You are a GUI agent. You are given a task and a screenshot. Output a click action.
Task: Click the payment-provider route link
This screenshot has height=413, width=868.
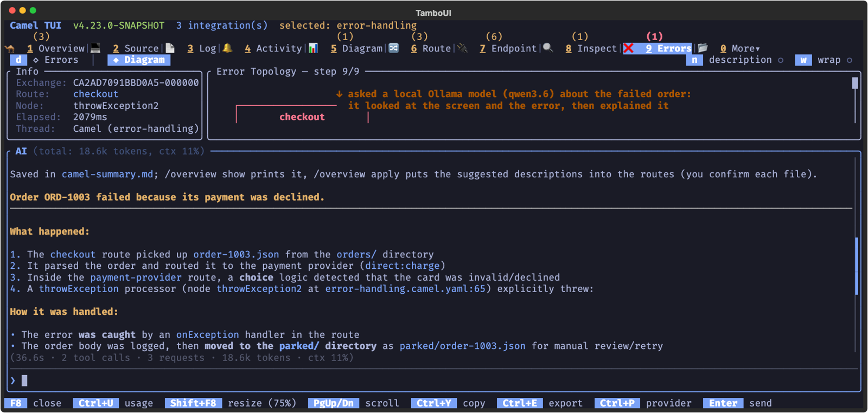136,277
